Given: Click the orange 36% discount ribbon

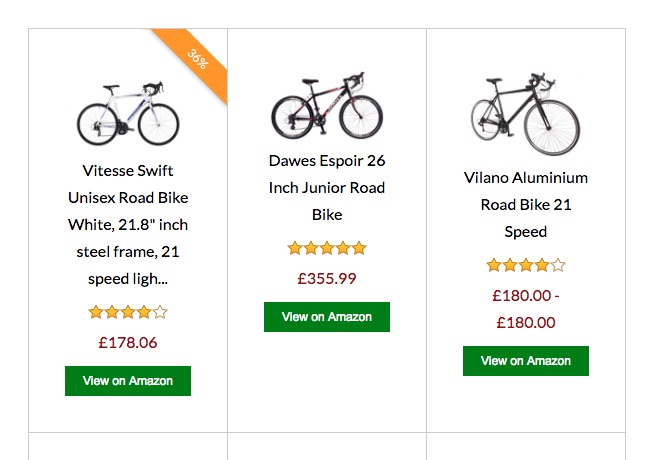Looking at the screenshot, I should click(x=196, y=60).
